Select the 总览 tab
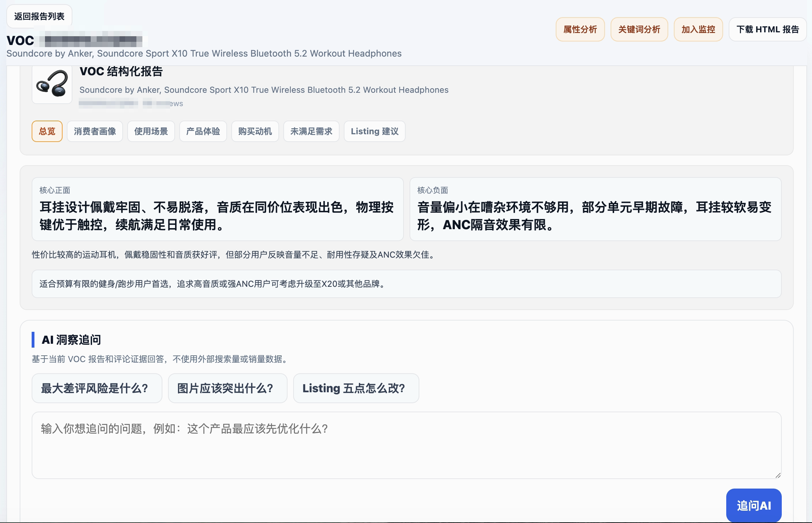 point(47,131)
